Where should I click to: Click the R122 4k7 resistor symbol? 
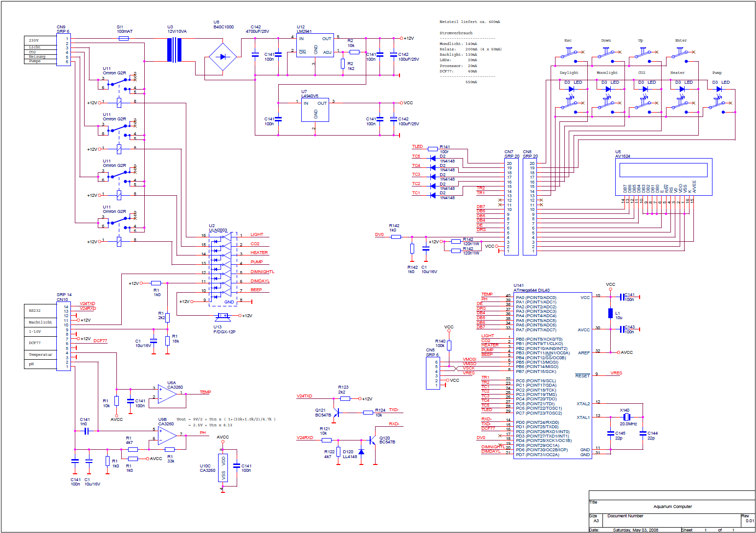point(338,452)
